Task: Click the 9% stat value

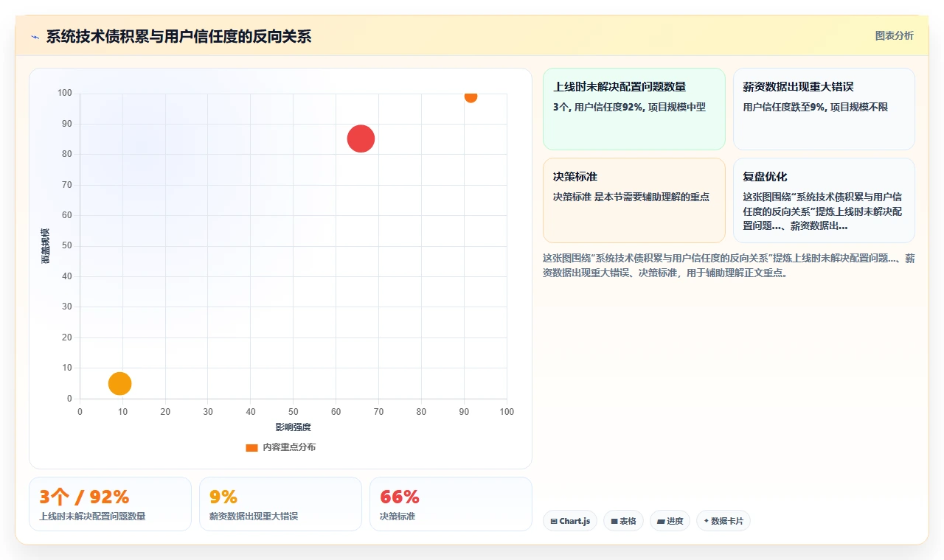Action: tap(223, 497)
